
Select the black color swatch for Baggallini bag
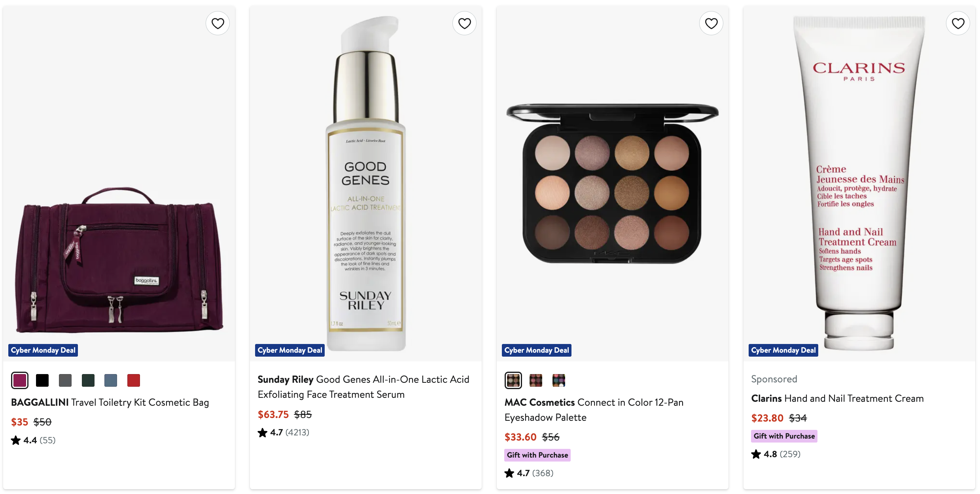point(42,380)
